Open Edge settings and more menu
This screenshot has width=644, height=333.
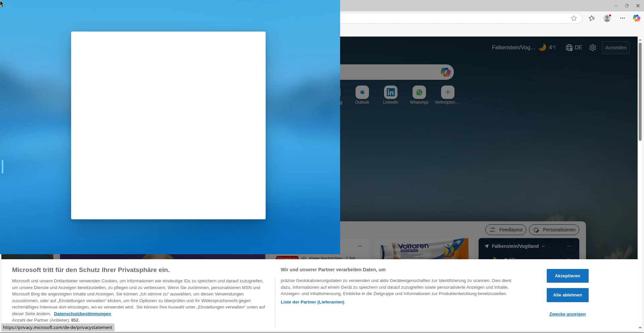tap(623, 18)
